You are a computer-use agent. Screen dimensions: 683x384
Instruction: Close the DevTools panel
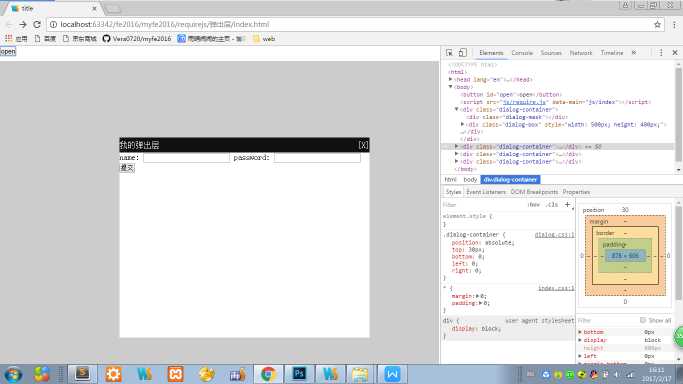pyautogui.click(x=675, y=53)
